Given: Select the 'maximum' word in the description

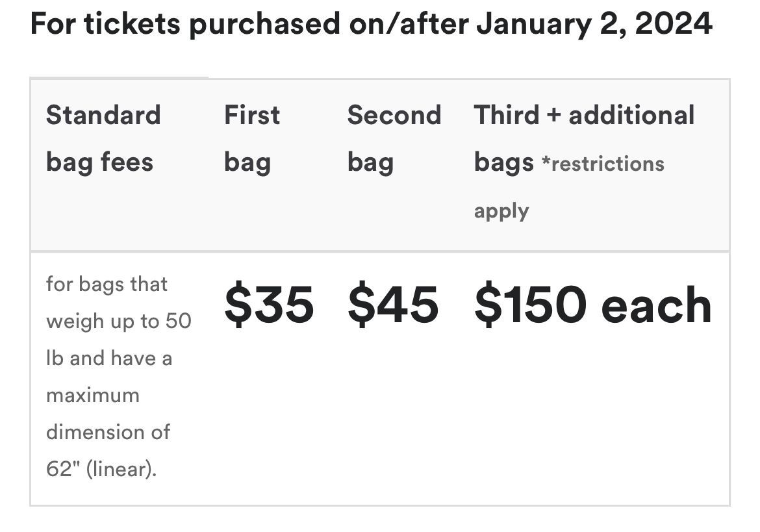Looking at the screenshot, I should (93, 396).
